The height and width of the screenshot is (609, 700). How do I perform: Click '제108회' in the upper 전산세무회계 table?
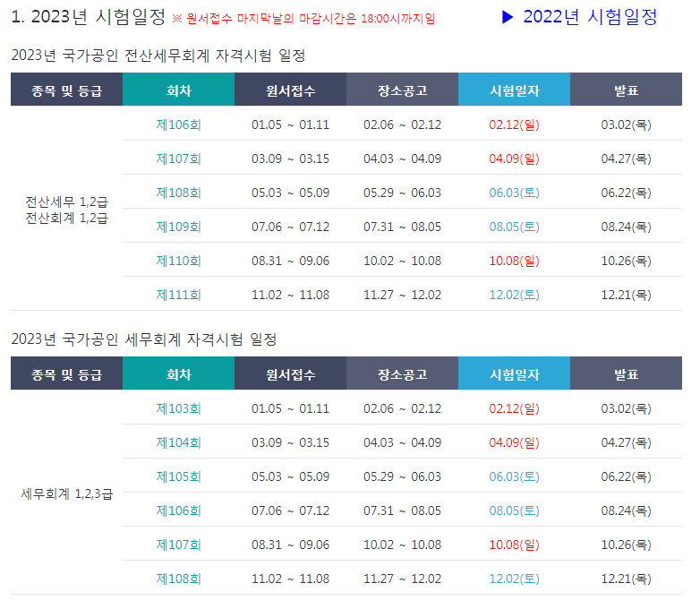click(x=178, y=193)
